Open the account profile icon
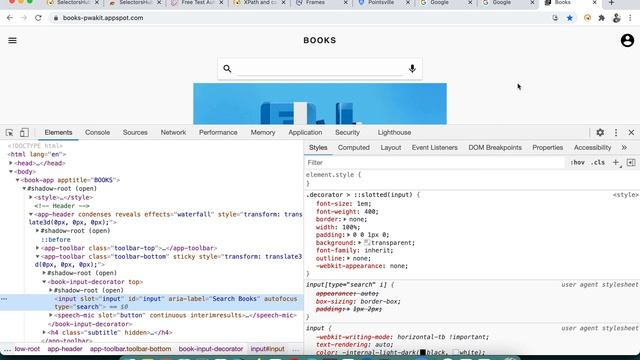Screen dimensions: 640x360 pyautogui.click(x=627, y=40)
